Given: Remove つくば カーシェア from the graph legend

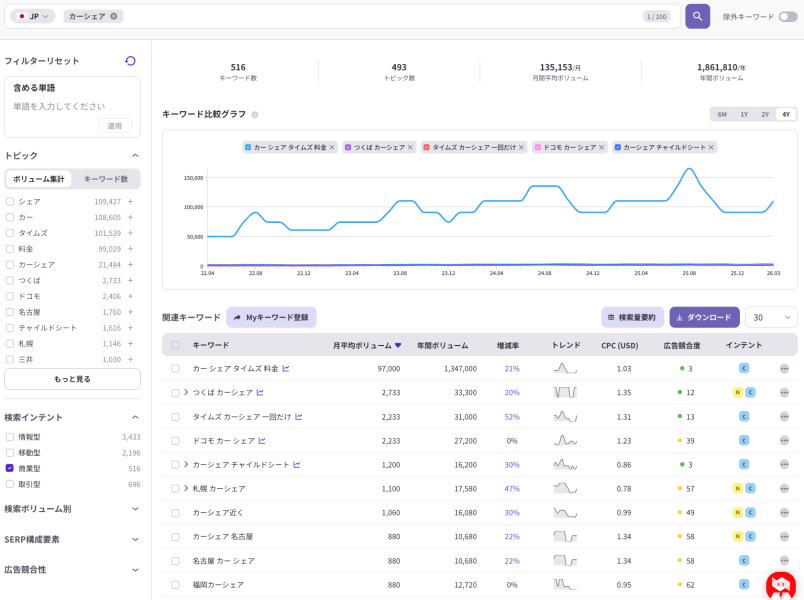Looking at the screenshot, I should pyautogui.click(x=410, y=148).
